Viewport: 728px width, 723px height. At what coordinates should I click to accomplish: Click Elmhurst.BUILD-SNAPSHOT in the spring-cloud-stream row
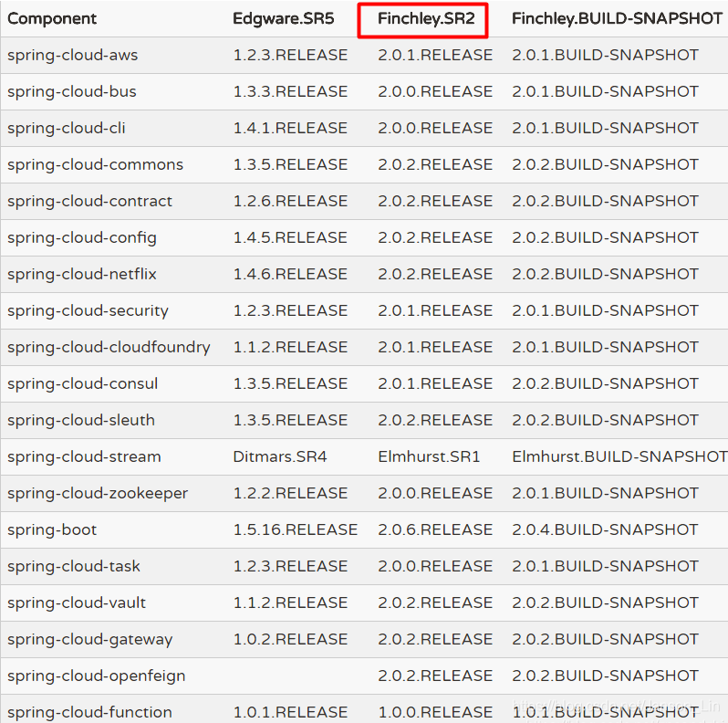coord(619,456)
